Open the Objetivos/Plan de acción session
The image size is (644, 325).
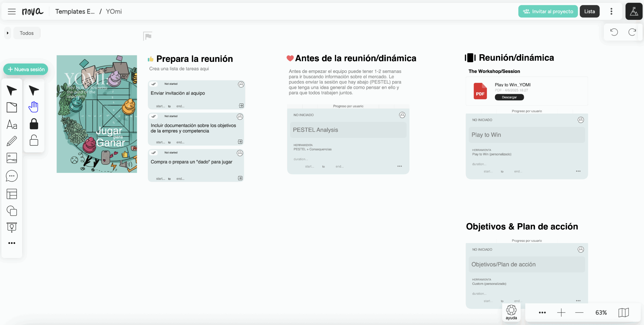(527, 264)
